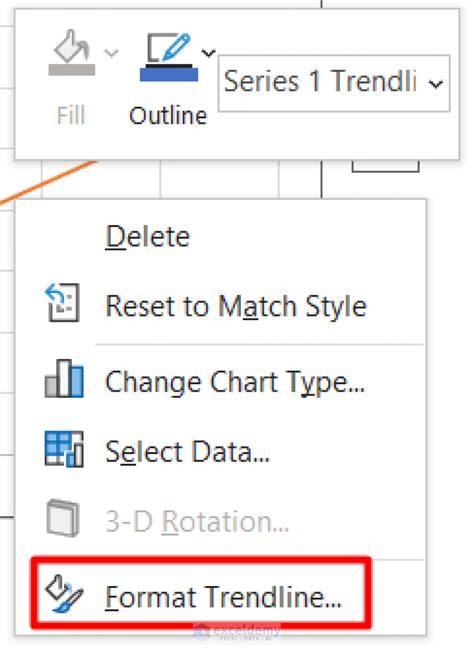Choose Delete from the context menu
474x652 pixels.
point(220,237)
